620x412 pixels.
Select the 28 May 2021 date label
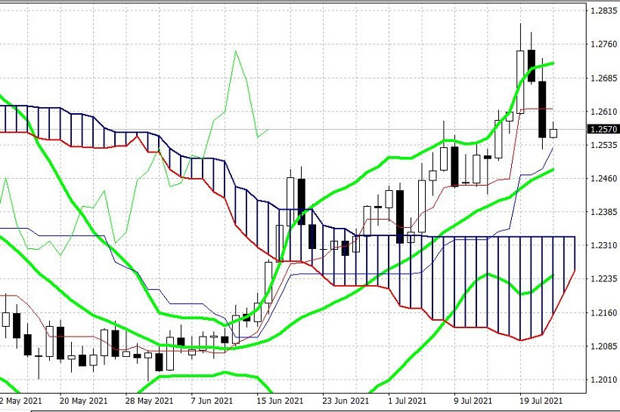pyautogui.click(x=149, y=401)
